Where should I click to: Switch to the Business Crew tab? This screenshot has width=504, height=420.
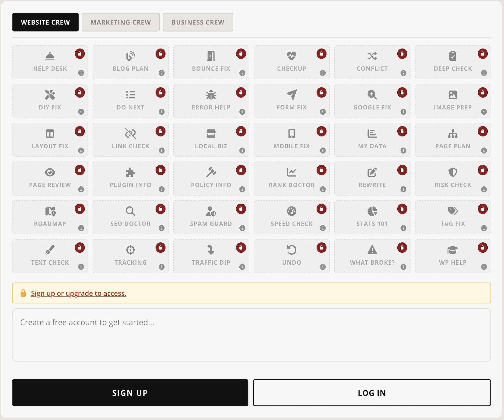(x=198, y=22)
